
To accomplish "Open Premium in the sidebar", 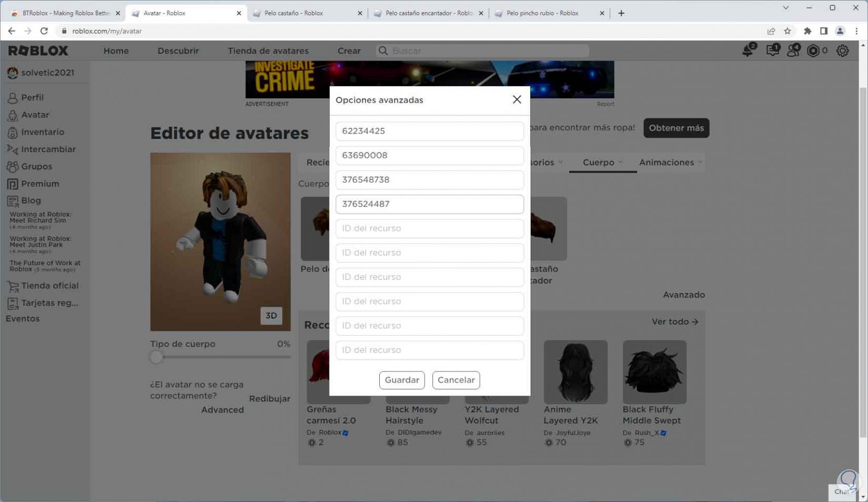I will pyautogui.click(x=40, y=184).
